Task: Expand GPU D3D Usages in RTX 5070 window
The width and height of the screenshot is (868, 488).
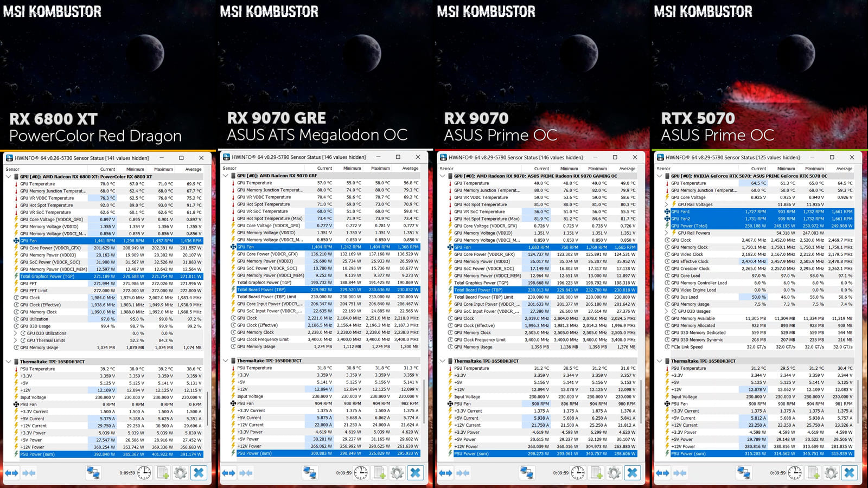Action: [x=667, y=311]
